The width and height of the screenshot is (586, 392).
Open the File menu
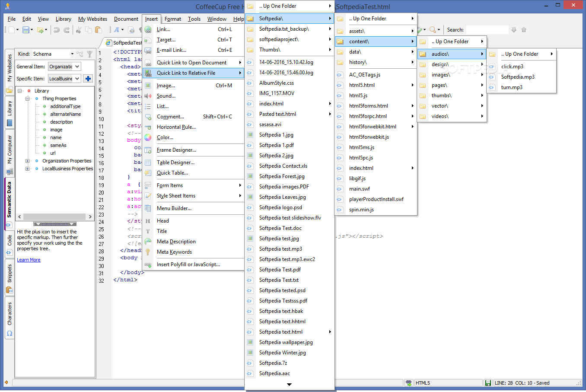coord(12,19)
